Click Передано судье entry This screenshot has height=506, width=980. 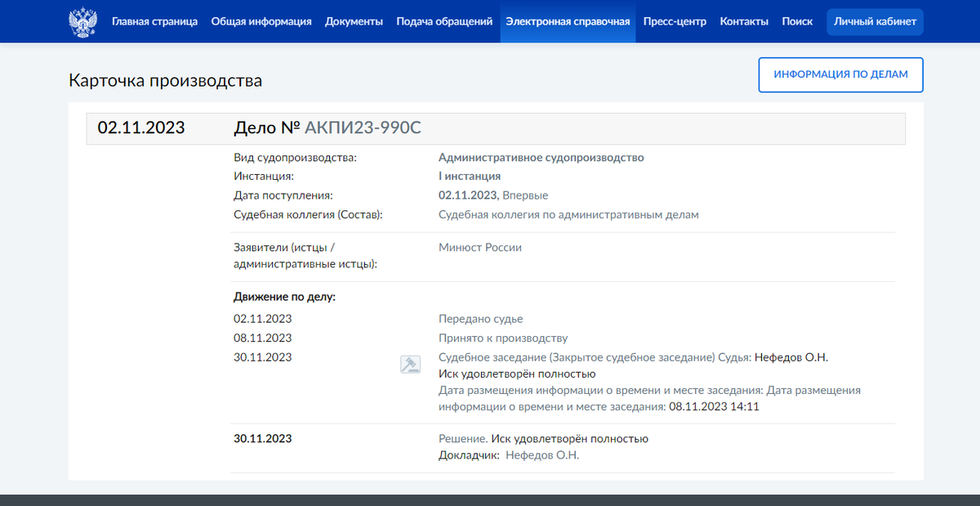pyautogui.click(x=480, y=319)
